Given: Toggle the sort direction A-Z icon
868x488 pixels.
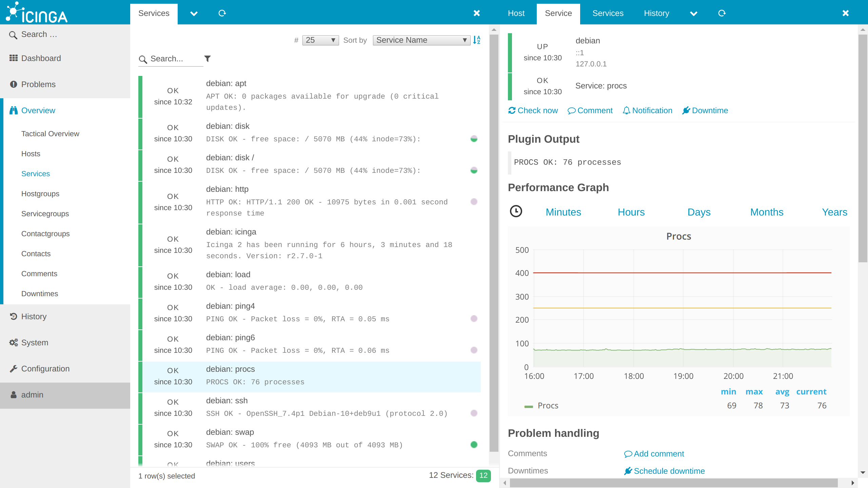Looking at the screenshot, I should click(477, 40).
